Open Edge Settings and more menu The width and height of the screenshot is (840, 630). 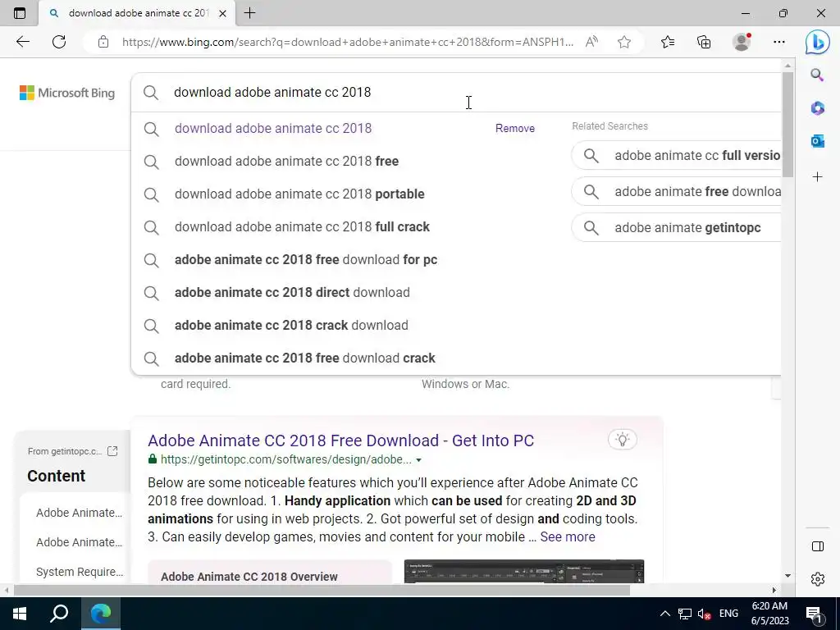(x=779, y=42)
